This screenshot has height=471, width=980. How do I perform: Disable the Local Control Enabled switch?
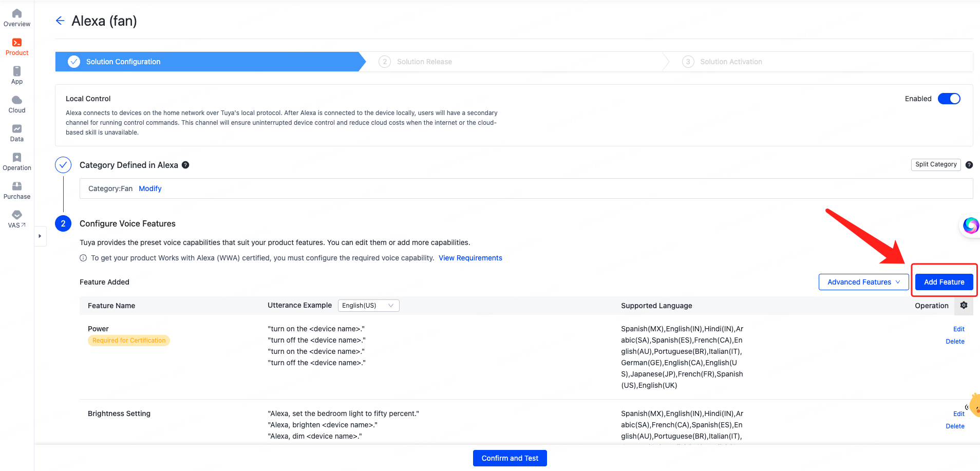point(949,99)
